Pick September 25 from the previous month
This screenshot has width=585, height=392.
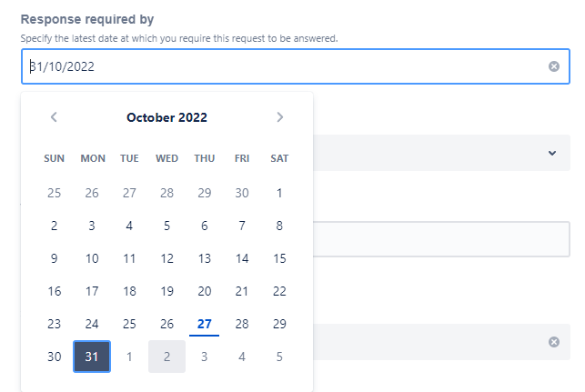click(55, 193)
